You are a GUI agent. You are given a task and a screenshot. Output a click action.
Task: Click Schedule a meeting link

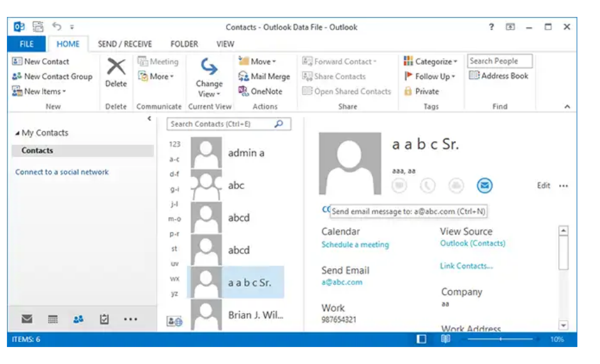pyautogui.click(x=355, y=244)
